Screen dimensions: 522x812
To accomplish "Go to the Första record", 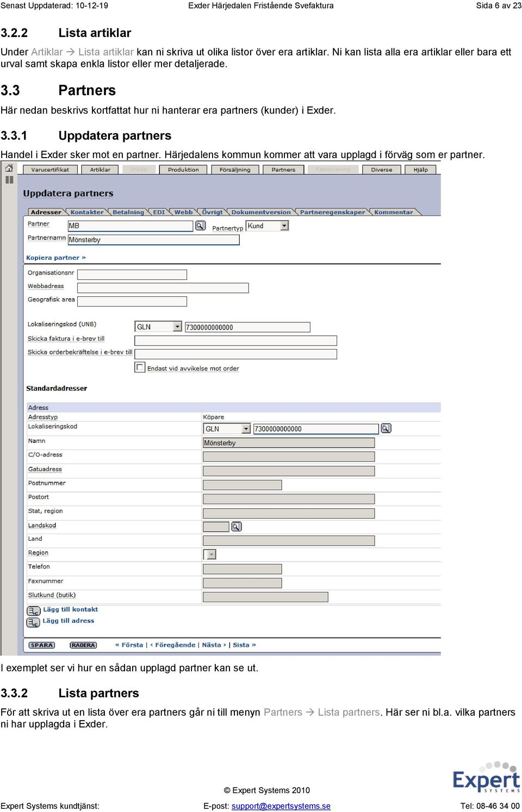I will (129, 645).
